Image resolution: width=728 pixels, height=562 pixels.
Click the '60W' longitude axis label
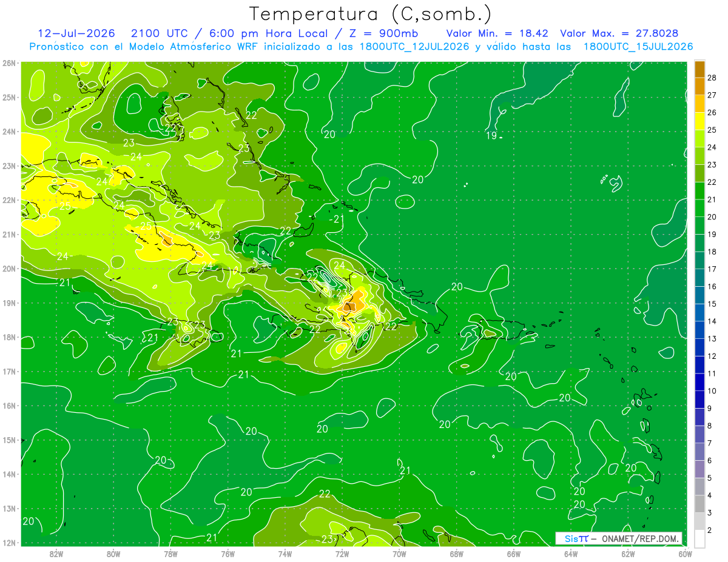[685, 553]
